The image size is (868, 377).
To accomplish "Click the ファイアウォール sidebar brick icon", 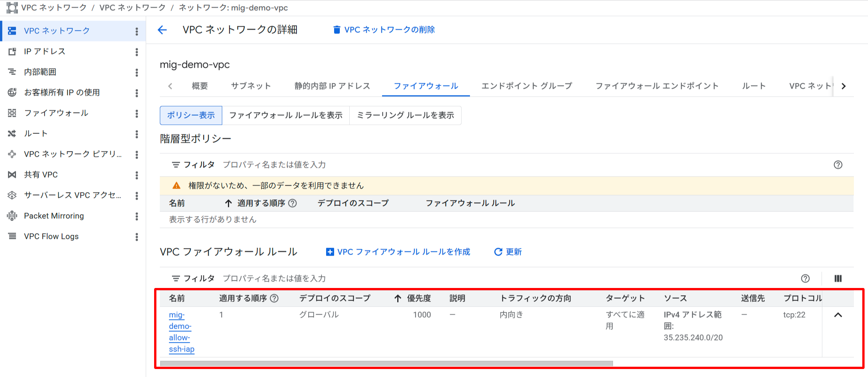I will click(x=12, y=113).
